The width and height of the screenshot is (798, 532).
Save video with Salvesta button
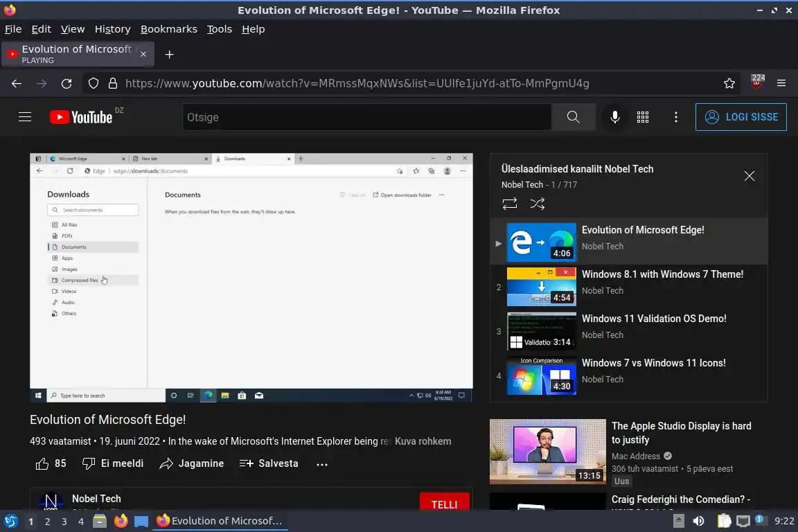269,464
